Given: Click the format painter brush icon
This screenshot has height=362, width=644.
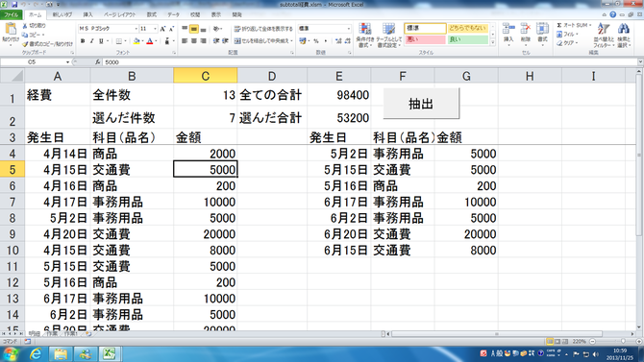Looking at the screenshot, I should point(25,44).
